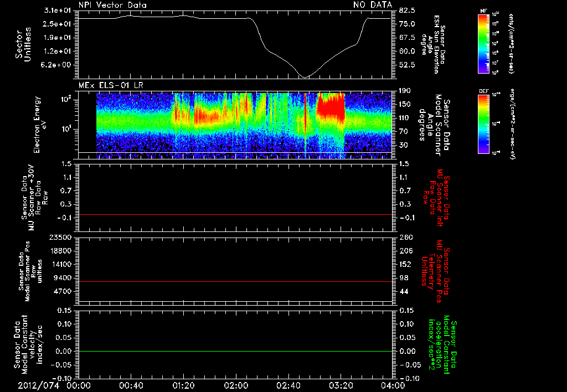Click the red 'MU Scanner Pos Telemetry' axis label
This screenshot has width=567, height=392.
click(436, 271)
